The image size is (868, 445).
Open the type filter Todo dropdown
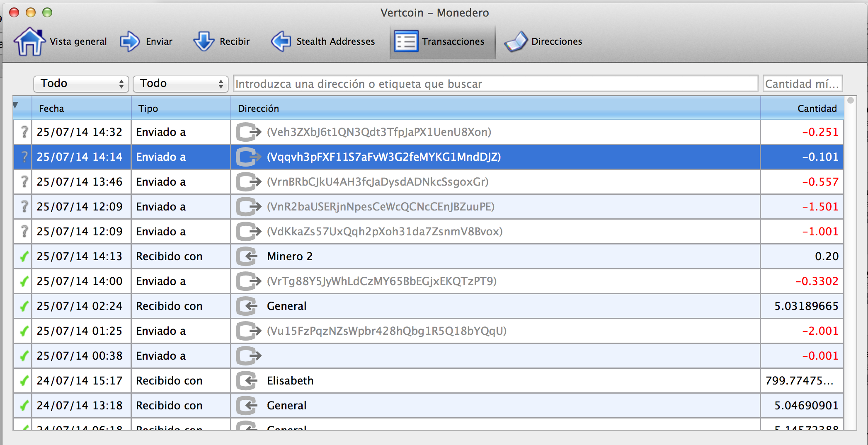point(181,84)
